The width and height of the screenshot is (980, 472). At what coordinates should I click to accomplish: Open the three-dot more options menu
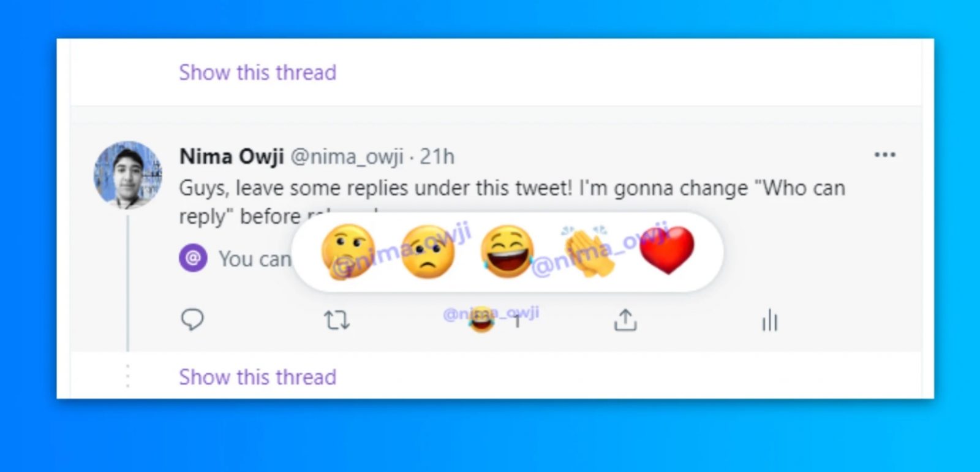point(884,154)
